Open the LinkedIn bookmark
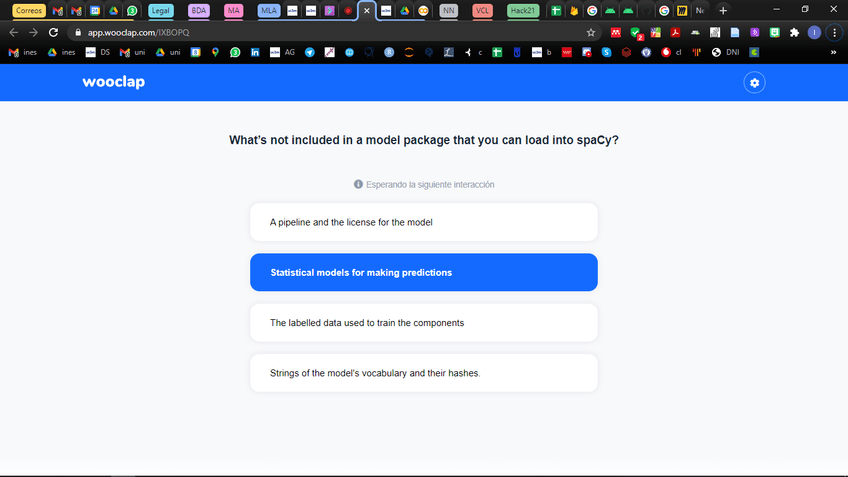 [x=255, y=52]
